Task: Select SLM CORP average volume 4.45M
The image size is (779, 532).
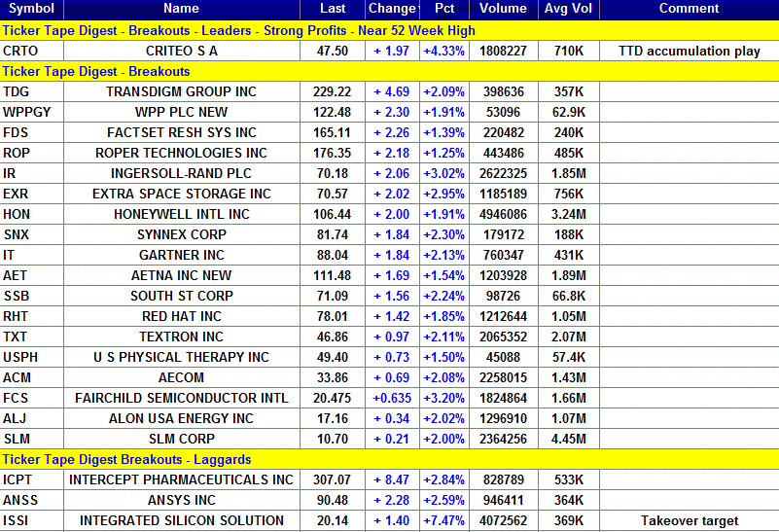Action: point(568,438)
